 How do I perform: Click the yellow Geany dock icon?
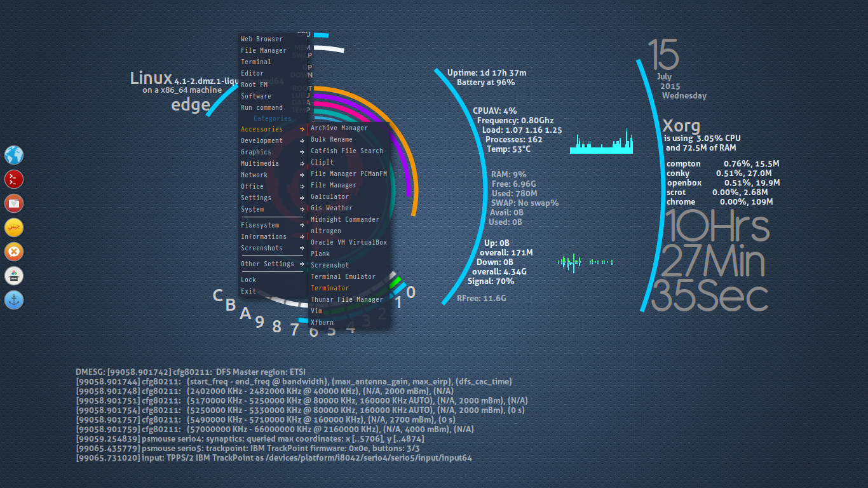[x=14, y=227]
